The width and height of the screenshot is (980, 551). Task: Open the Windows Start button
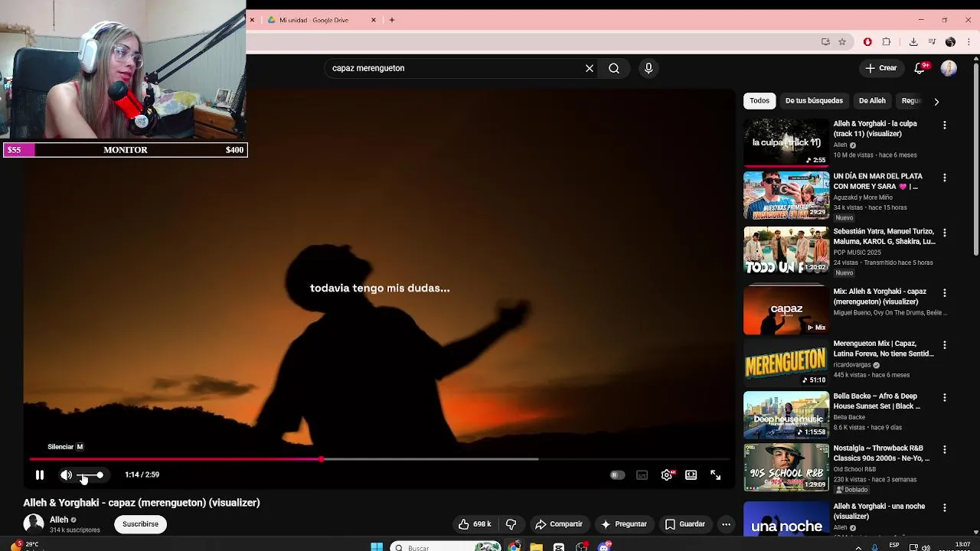[377, 546]
